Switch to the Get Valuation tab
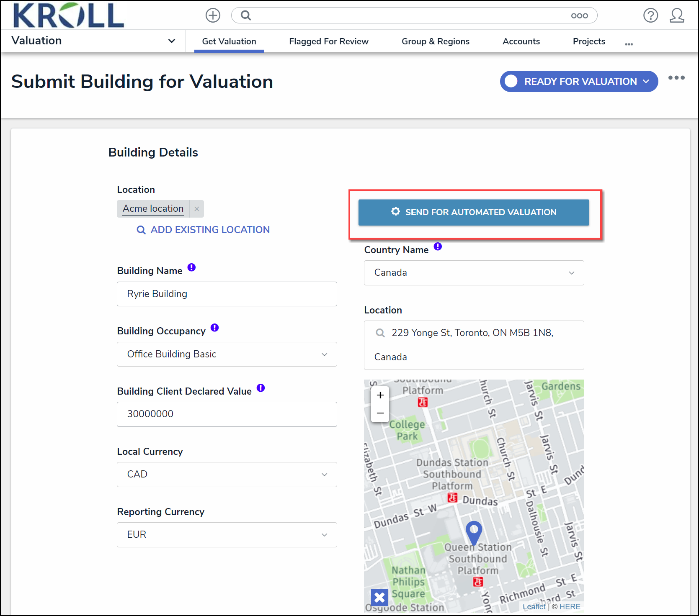Viewport: 699px width, 616px height. pos(229,41)
